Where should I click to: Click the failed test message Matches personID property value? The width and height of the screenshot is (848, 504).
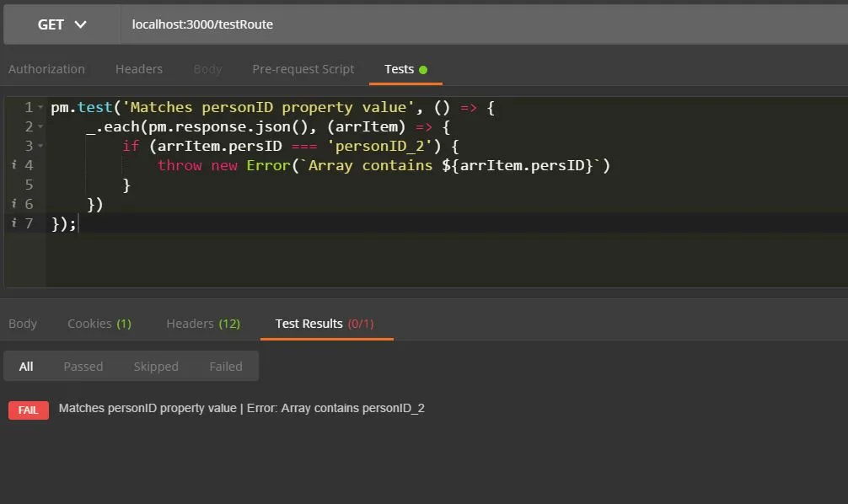241,408
